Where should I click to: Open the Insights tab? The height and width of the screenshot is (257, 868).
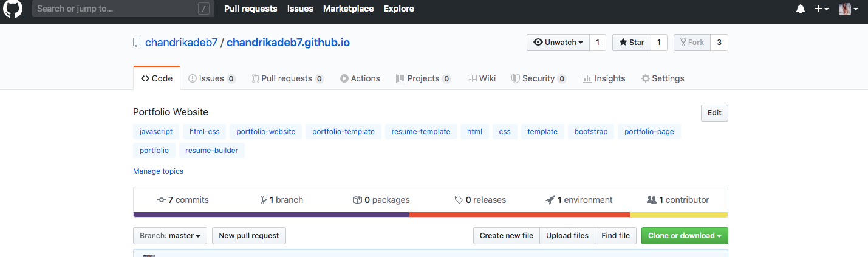coord(604,78)
